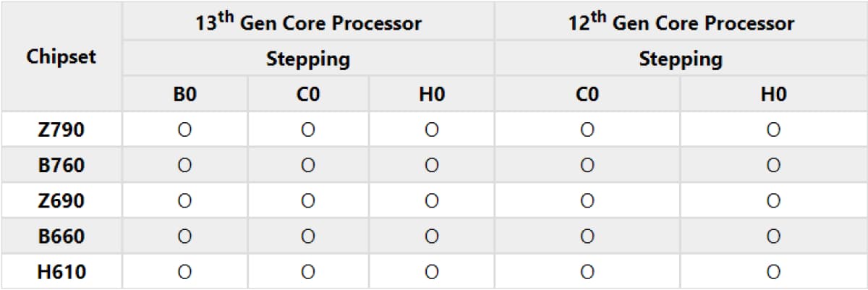Click Stepping under 13th Gen Core Processor
This screenshot has height=290, width=868.
[308, 59]
